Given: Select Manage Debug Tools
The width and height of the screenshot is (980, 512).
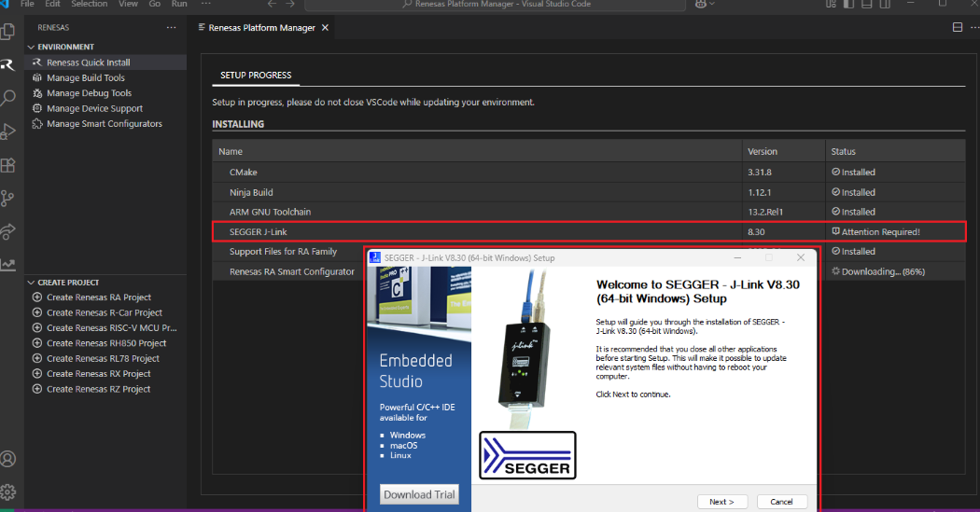Looking at the screenshot, I should coord(89,93).
